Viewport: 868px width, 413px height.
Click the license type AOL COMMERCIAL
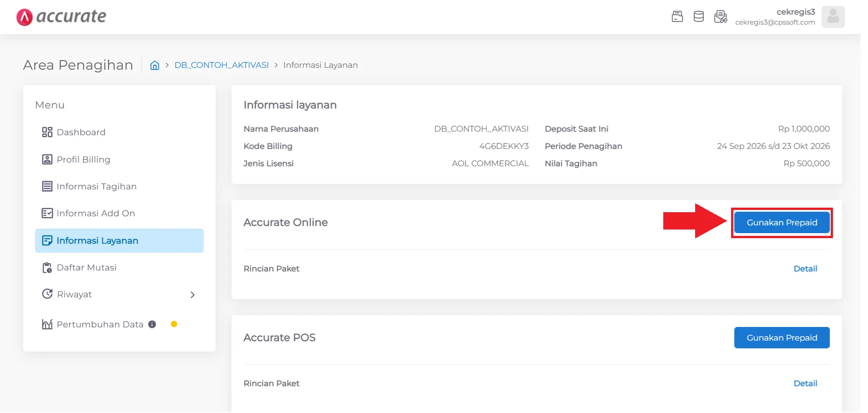click(x=490, y=163)
